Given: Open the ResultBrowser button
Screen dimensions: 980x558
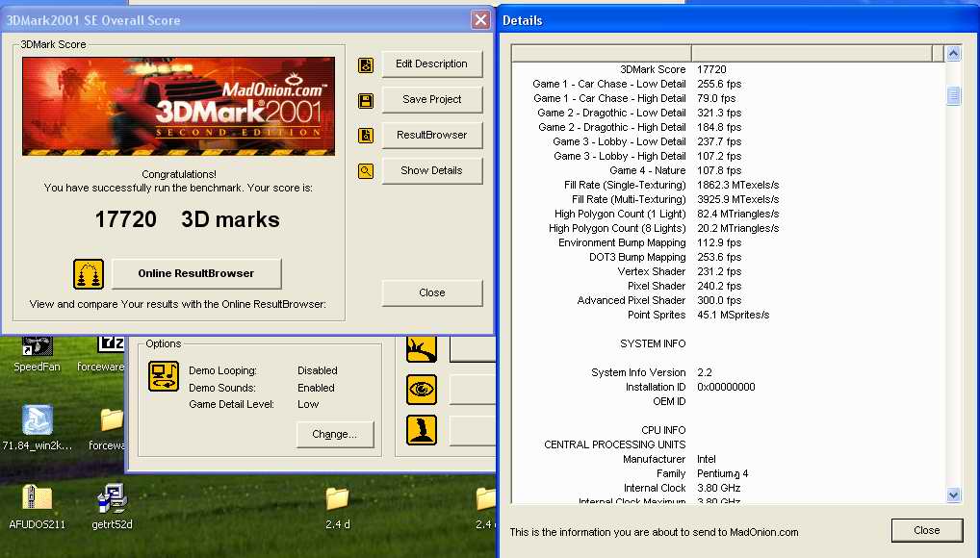Looking at the screenshot, I should [x=432, y=135].
